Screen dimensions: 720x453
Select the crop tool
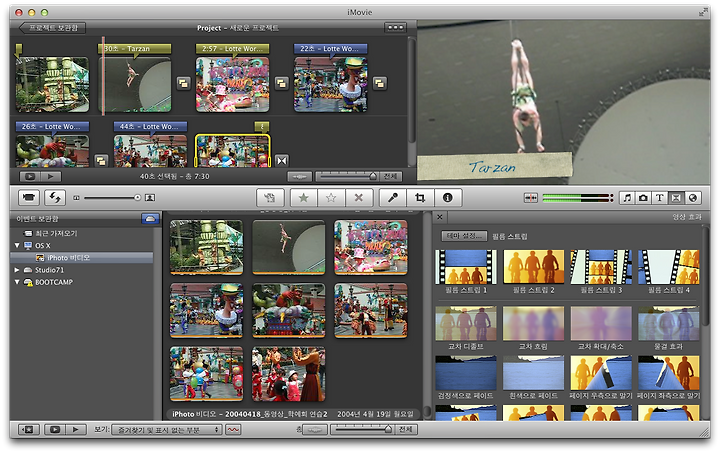[420, 198]
